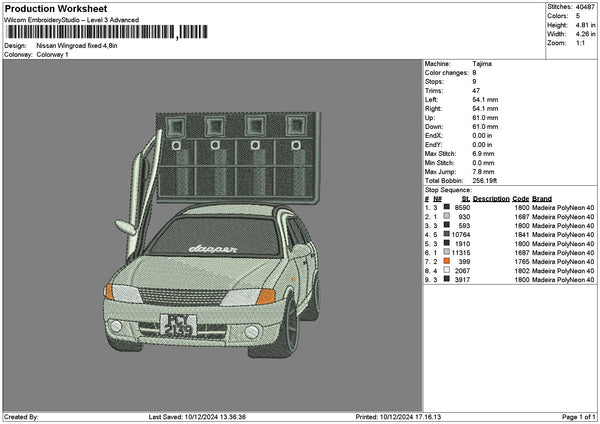Select the white swatch in stop 8

pos(446,270)
